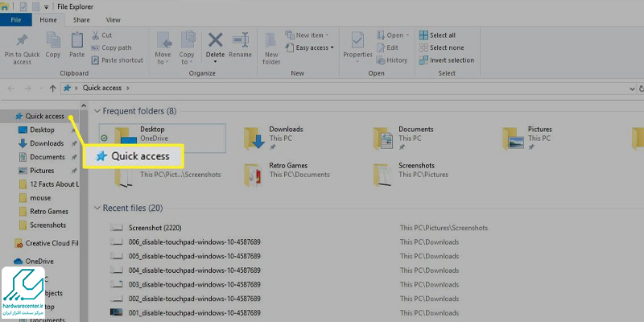This screenshot has width=644, height=322.
Task: Click Edit in the Open group
Action: pos(387,47)
